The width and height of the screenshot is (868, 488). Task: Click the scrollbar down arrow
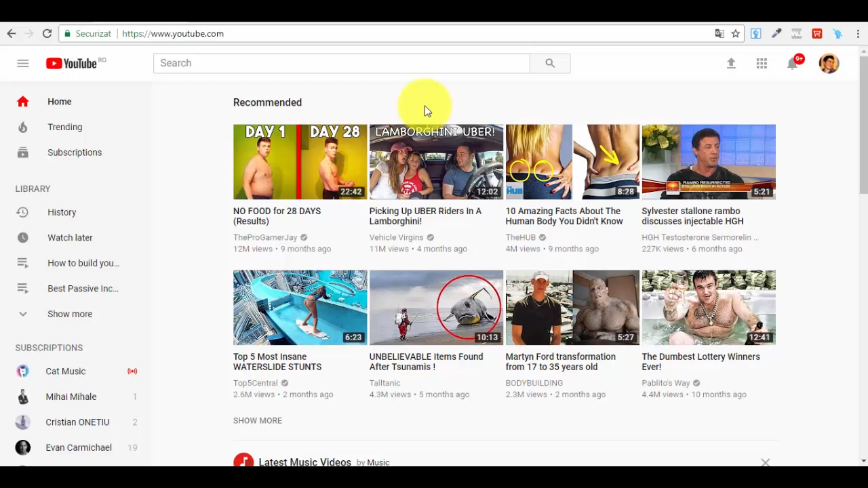[x=863, y=461]
